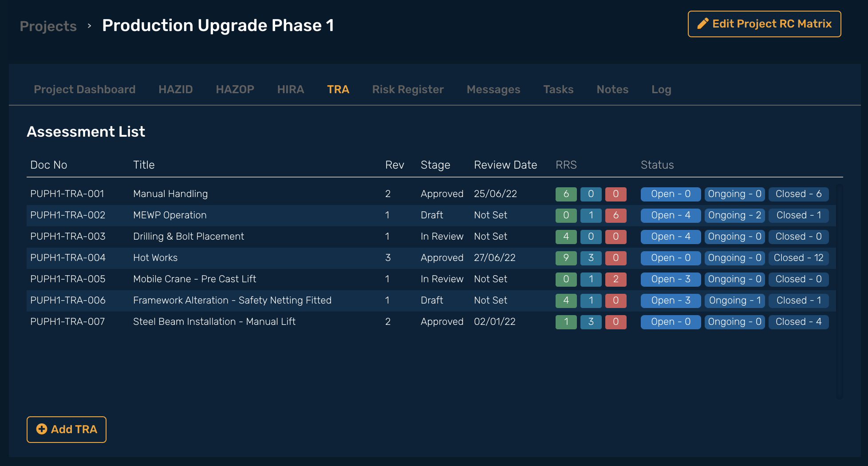The height and width of the screenshot is (466, 868).
Task: Navigate back to Projects breadcrumb
Action: (x=48, y=26)
